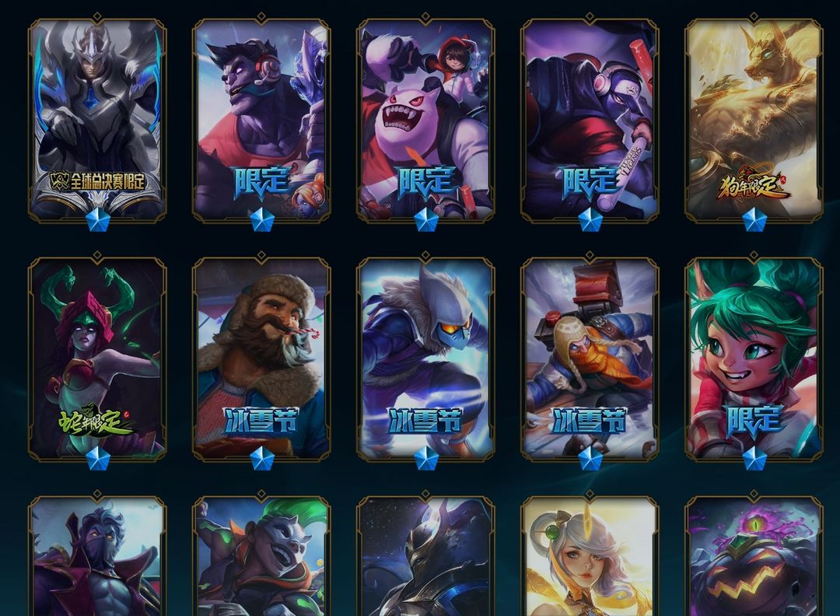Image resolution: width=840 pixels, height=616 pixels.
Task: Click the blue gem beneath the Dr. Mundo card
Action: pyautogui.click(x=262, y=219)
